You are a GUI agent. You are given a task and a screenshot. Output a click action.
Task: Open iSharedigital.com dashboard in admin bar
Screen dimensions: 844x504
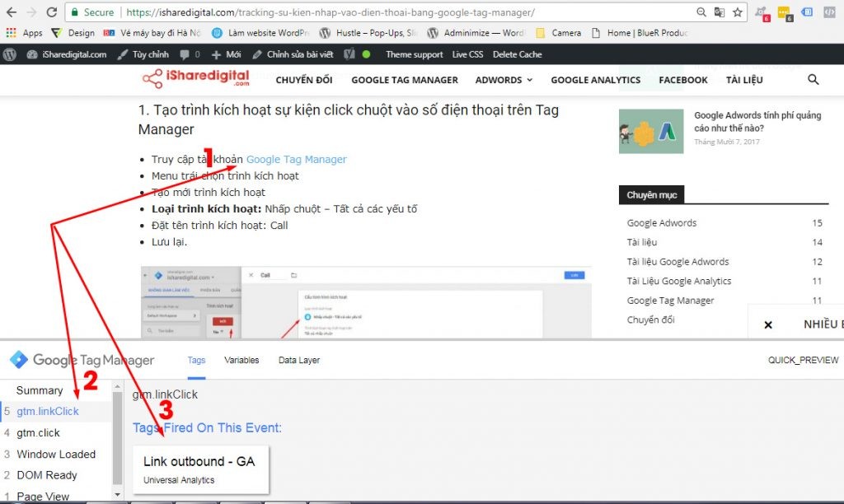(67, 54)
